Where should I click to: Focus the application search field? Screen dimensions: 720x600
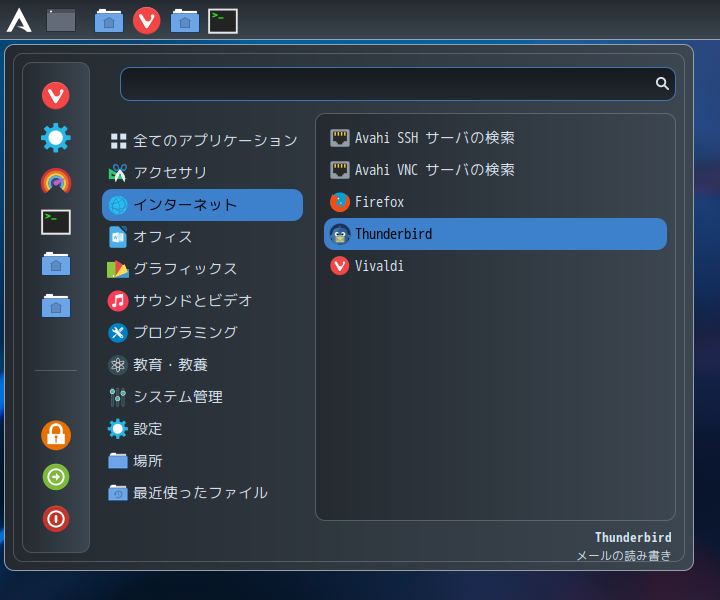[x=398, y=84]
